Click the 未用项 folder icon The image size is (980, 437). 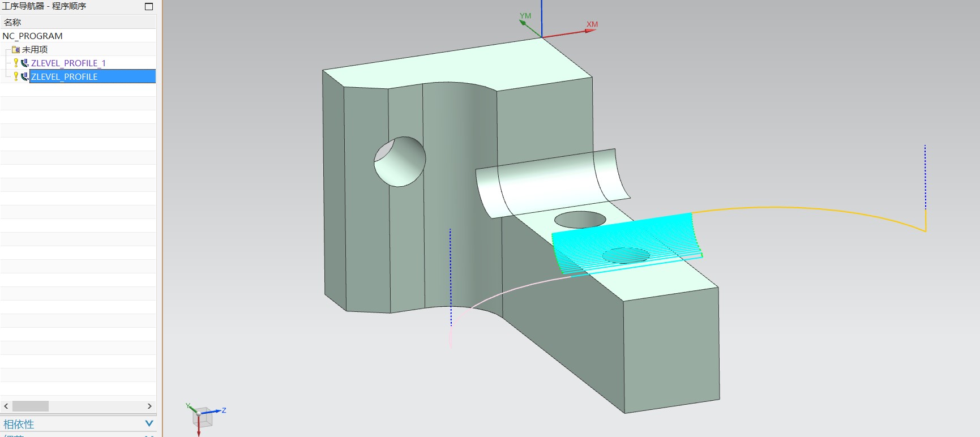point(16,50)
